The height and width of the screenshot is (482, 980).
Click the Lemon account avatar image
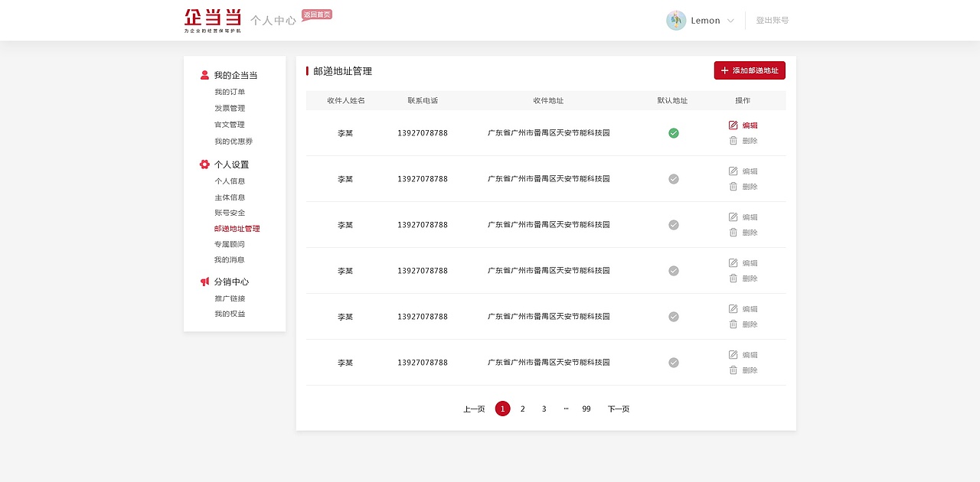[x=676, y=20]
